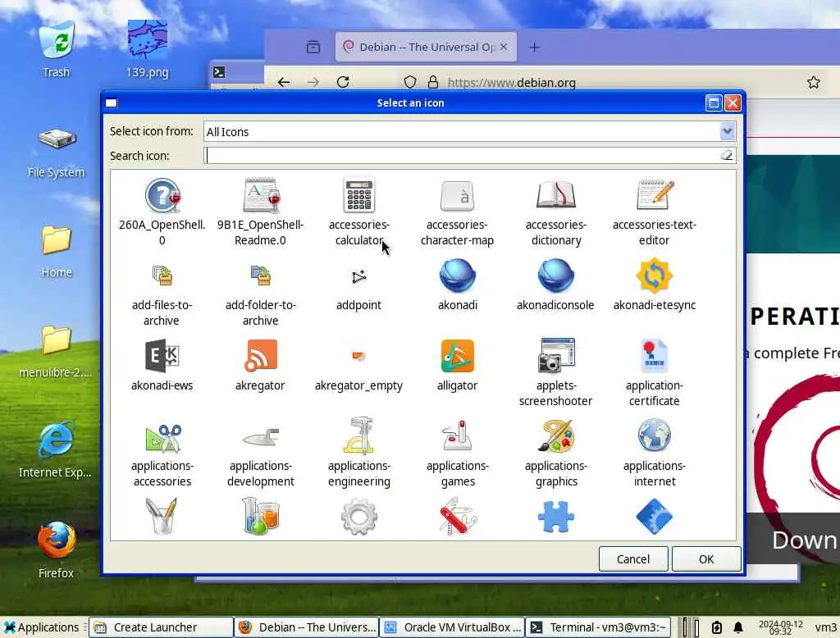Bookmark this page with star icon
This screenshot has height=638, width=840.
click(x=814, y=82)
